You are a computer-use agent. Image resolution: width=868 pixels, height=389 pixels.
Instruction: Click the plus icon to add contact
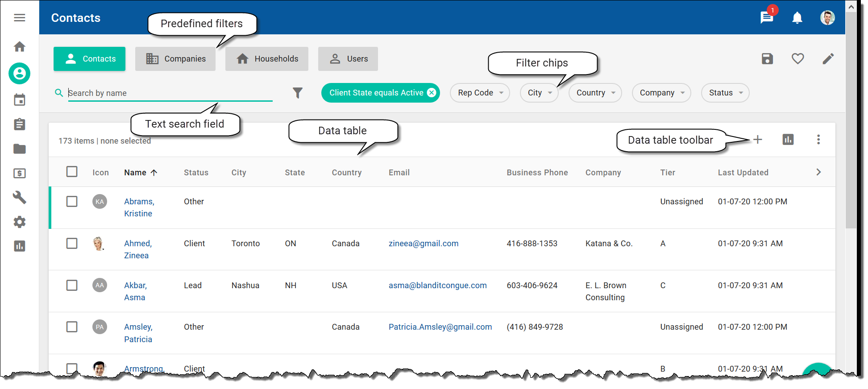click(x=757, y=140)
